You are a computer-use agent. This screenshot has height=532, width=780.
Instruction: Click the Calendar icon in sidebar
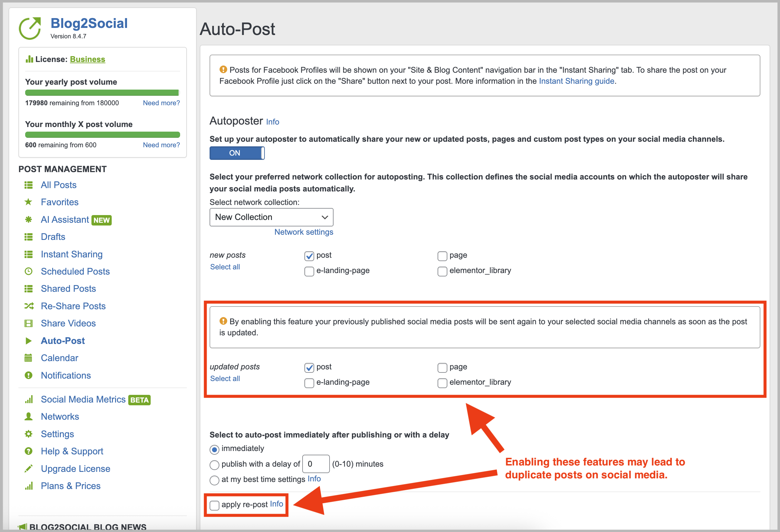[29, 358]
